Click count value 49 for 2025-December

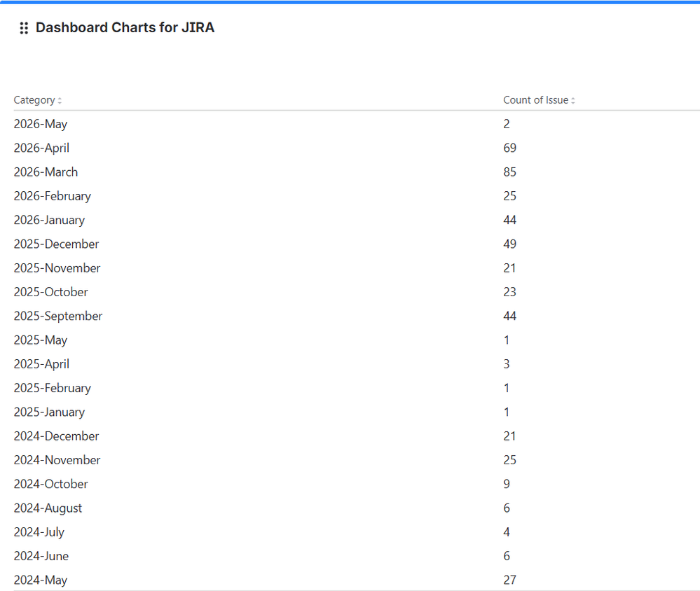click(x=510, y=244)
